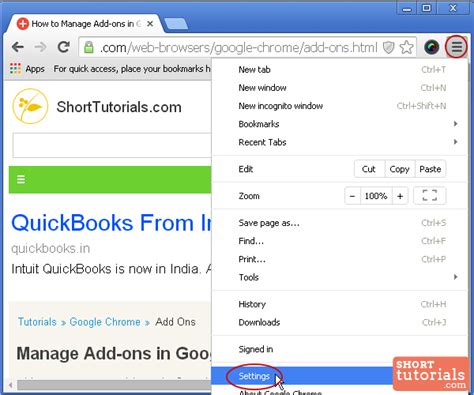
Task: Reload the page with refresh icon
Action: [64, 47]
